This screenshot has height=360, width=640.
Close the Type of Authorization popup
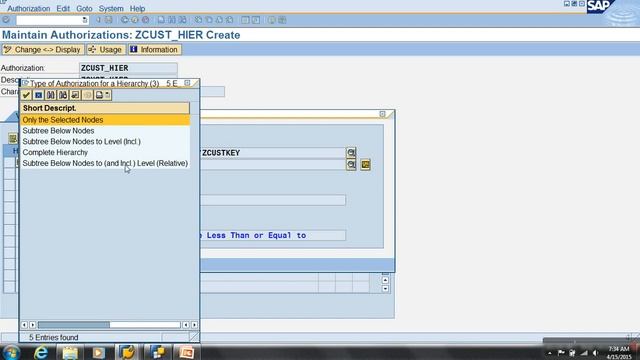(x=187, y=83)
